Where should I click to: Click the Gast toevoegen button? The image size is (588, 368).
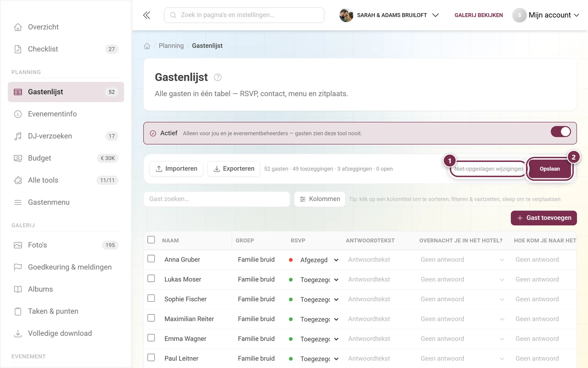tap(544, 218)
